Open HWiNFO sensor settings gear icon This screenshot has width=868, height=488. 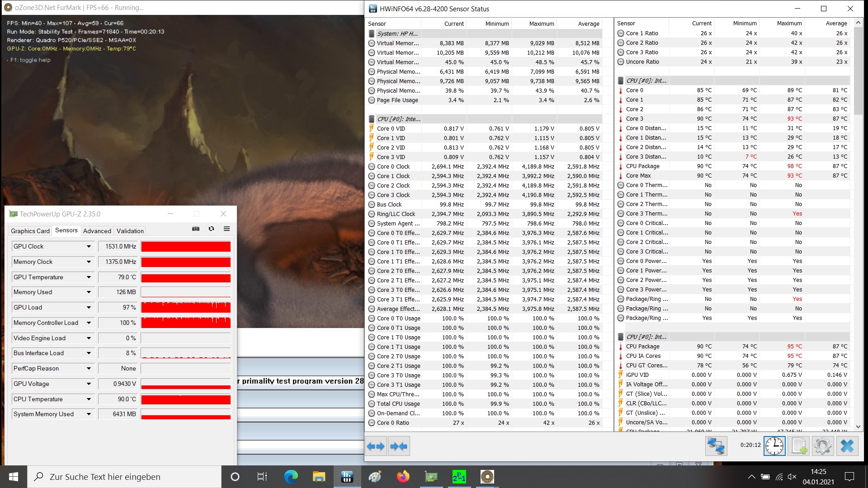tap(822, 446)
